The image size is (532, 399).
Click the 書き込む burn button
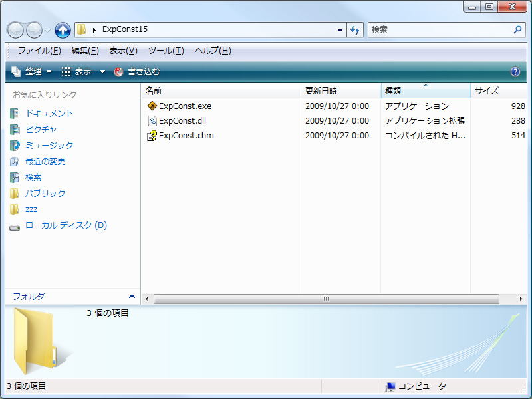(x=137, y=72)
